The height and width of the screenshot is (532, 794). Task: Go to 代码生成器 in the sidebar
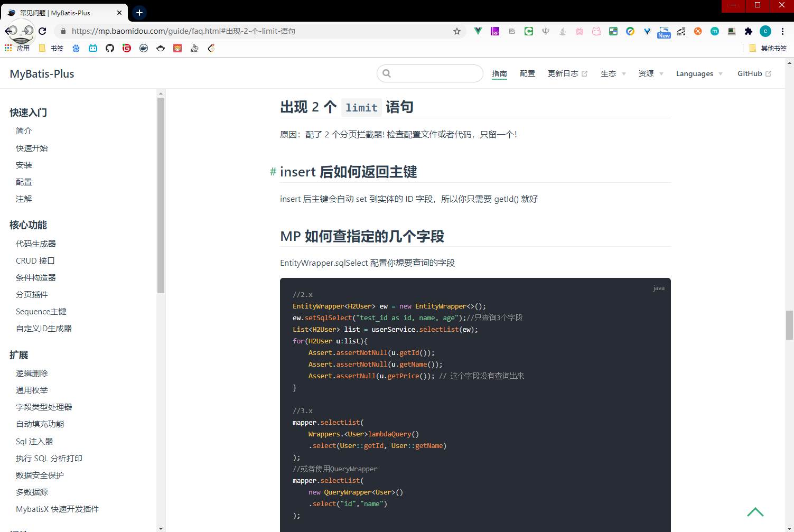pyautogui.click(x=36, y=244)
